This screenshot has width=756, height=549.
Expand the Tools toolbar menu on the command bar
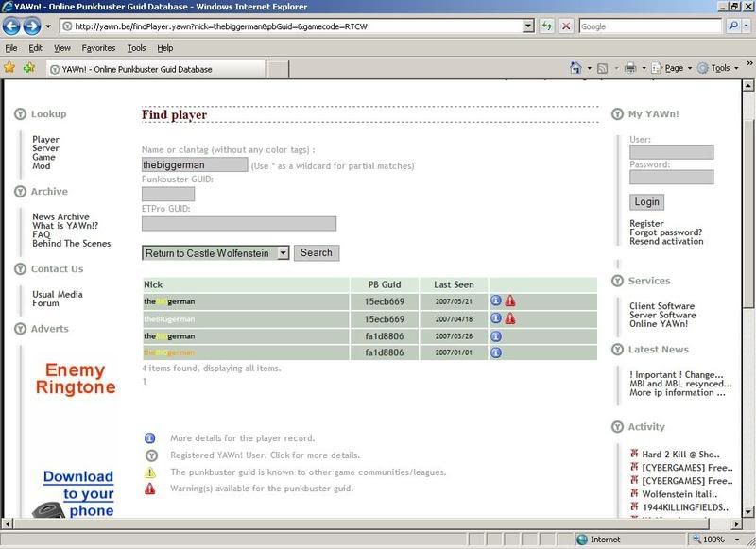(717, 68)
